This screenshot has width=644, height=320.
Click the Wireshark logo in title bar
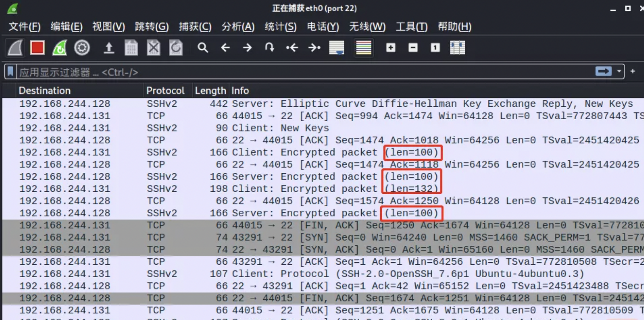tap(13, 8)
